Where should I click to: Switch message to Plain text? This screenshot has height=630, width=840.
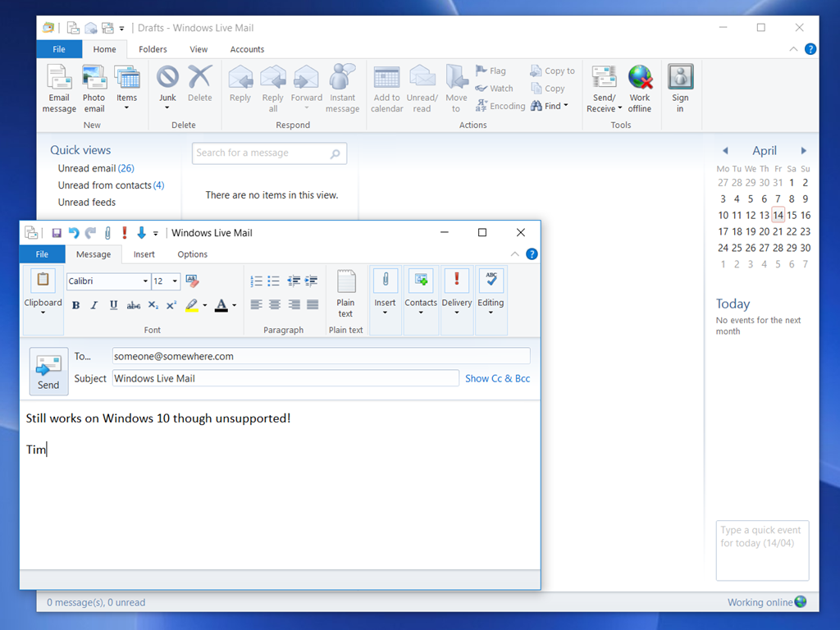[345, 294]
